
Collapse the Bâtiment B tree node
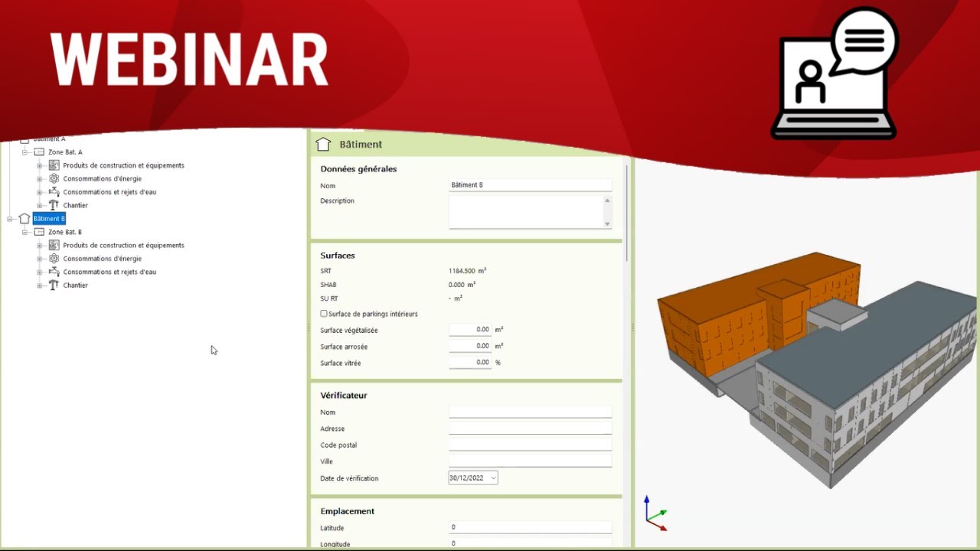coord(11,219)
